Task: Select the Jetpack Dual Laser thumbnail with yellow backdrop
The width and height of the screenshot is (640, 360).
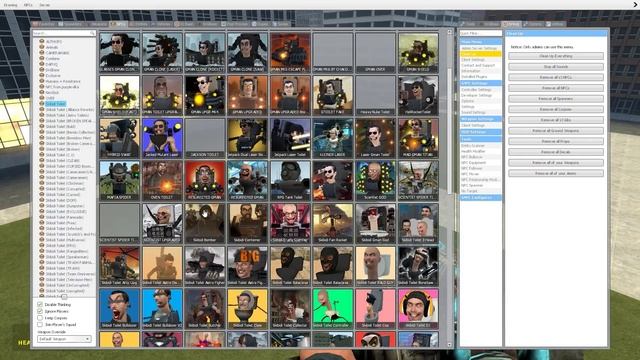Action: click(247, 138)
